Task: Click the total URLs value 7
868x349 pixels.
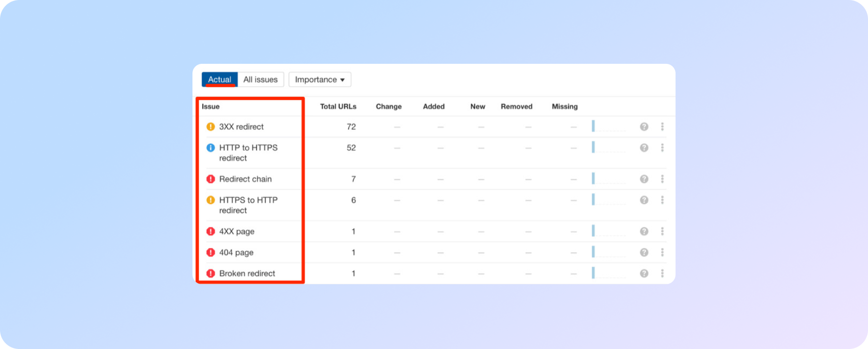Action: 353,179
